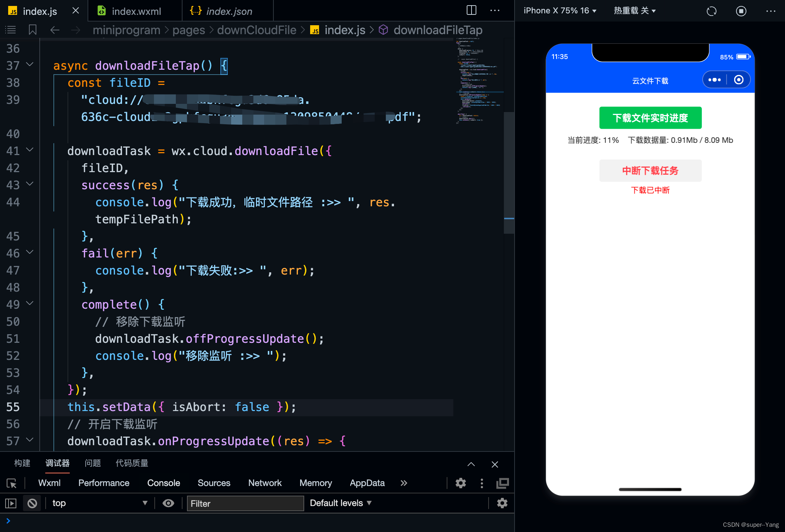Open the 构建 panel tab
Screen dimensions: 785x532
22,463
